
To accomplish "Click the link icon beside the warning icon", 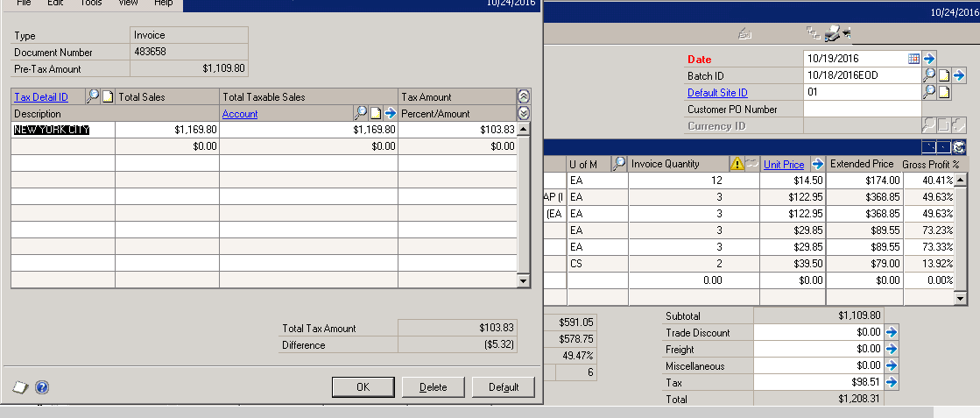I will point(751,164).
